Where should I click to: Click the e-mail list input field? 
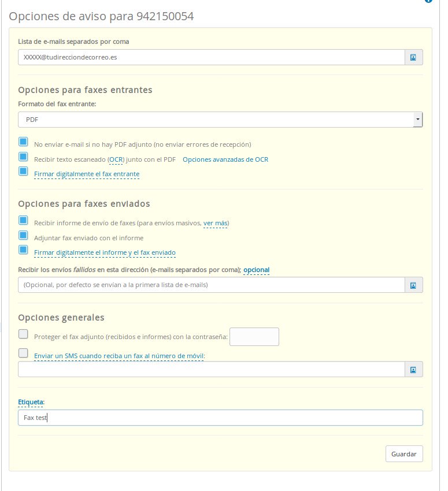pos(211,57)
